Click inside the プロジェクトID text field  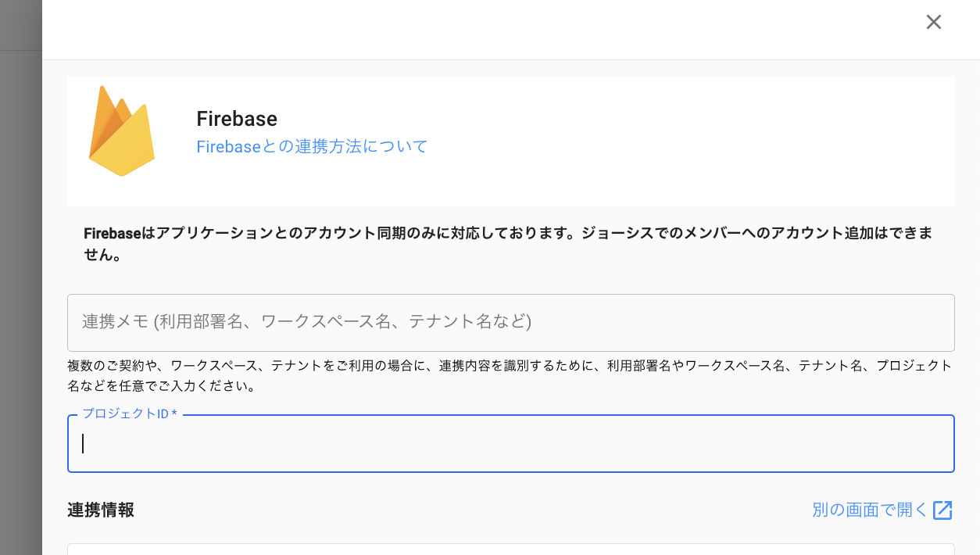coord(510,444)
